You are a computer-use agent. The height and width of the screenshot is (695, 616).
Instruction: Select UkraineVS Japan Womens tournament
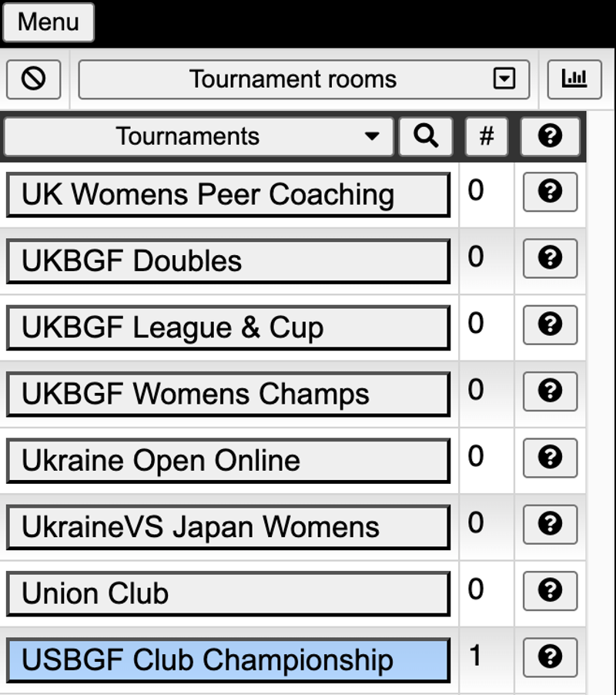click(229, 527)
